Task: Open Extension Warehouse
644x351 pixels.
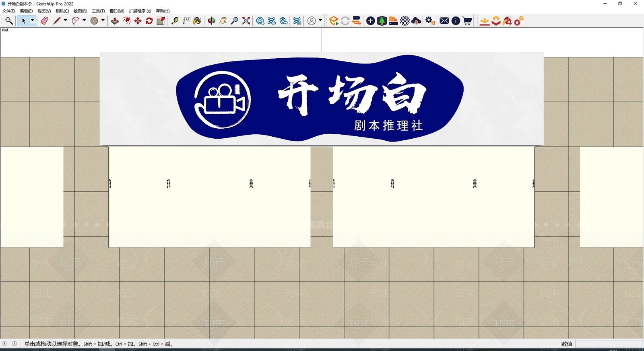Action: point(272,21)
